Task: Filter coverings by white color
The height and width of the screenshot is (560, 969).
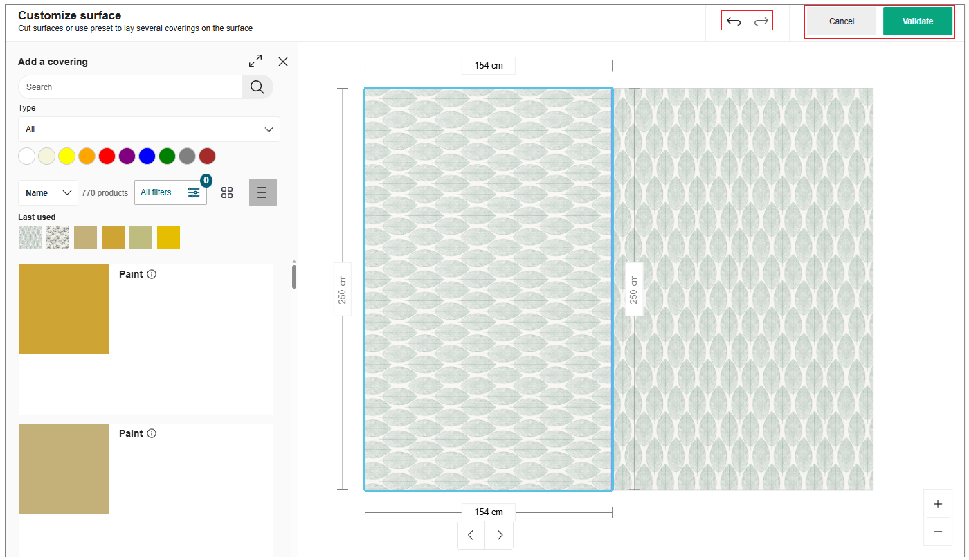Action: [26, 156]
